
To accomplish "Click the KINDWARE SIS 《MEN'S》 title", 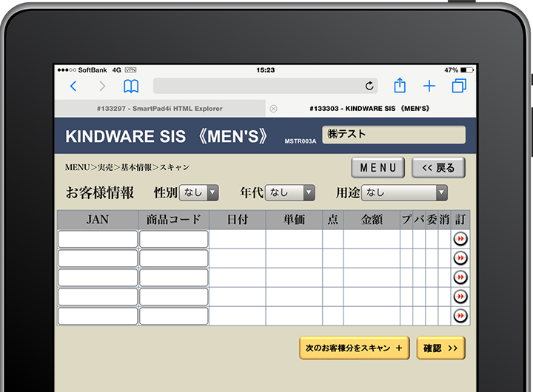I will point(167,136).
